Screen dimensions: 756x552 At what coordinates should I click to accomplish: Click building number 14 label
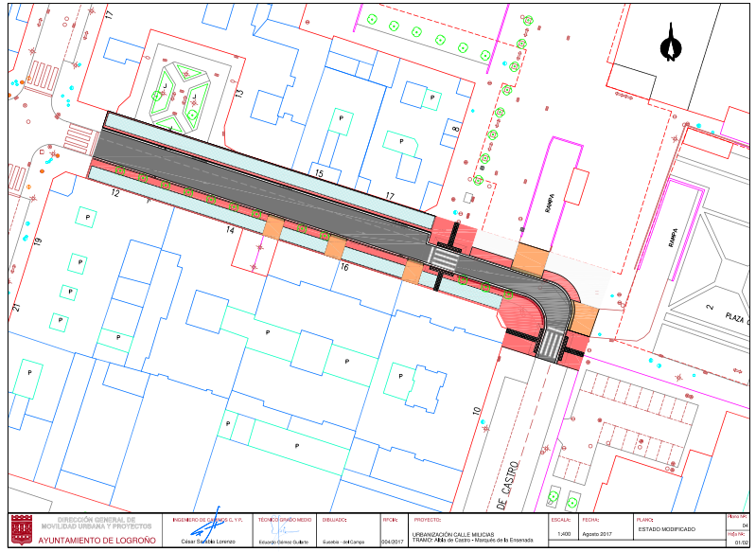click(x=229, y=230)
